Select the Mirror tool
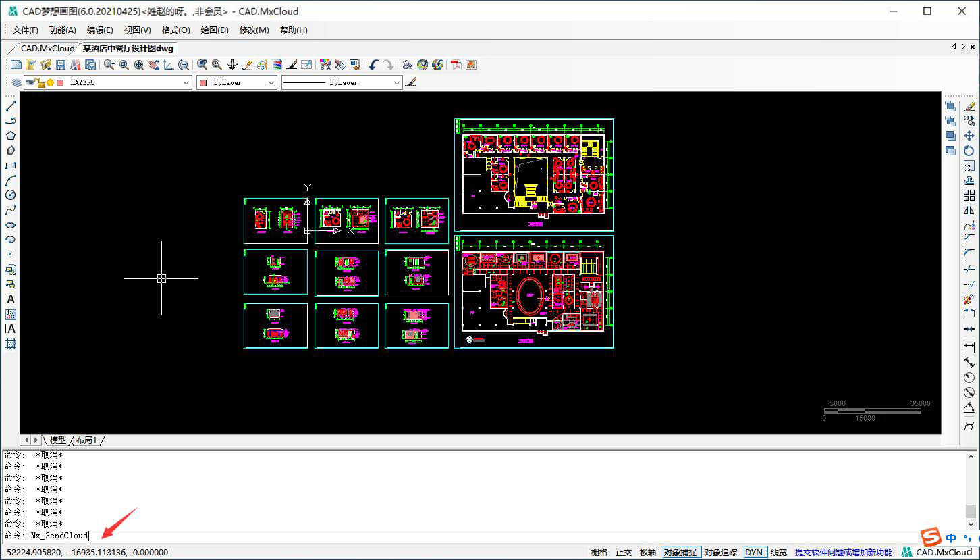Viewport: 980px width, 560px height. (969, 210)
